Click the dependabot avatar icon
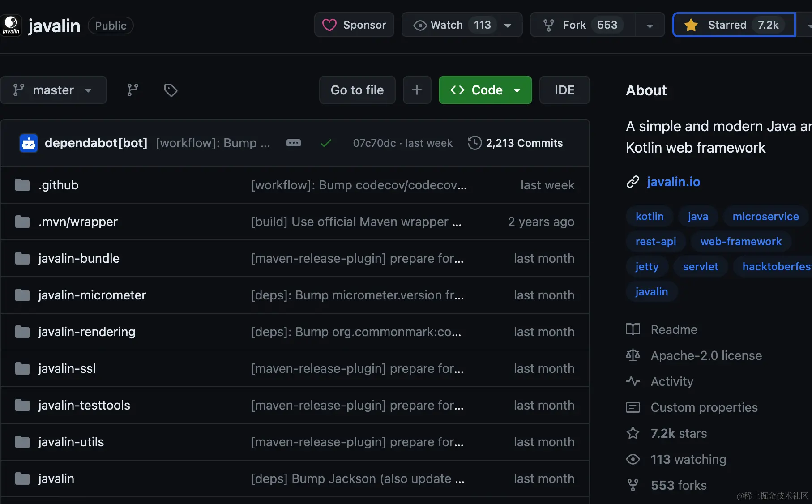 coord(29,143)
